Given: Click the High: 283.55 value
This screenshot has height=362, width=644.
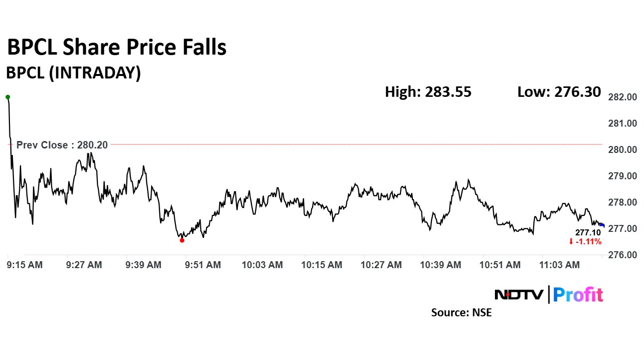Looking at the screenshot, I should tap(428, 92).
